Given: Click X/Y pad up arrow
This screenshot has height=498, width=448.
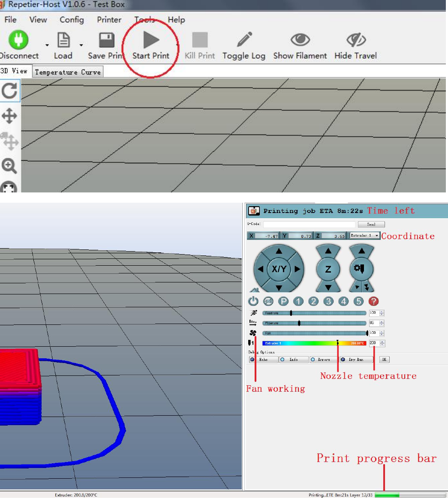Looking at the screenshot, I should [x=279, y=251].
